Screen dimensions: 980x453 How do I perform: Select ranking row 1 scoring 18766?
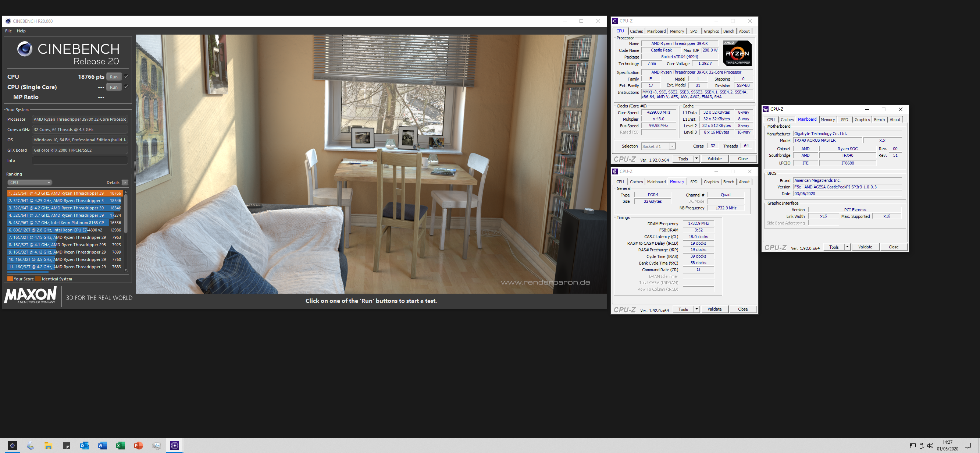click(65, 194)
